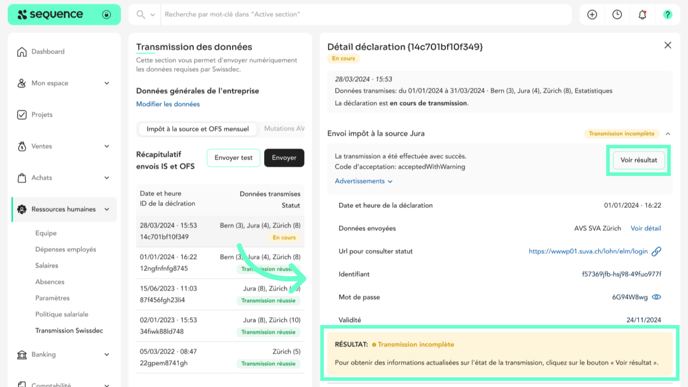The width and height of the screenshot is (688, 387).
Task: Select the 28/03/2024 declaration row
Action: pyautogui.click(x=220, y=232)
